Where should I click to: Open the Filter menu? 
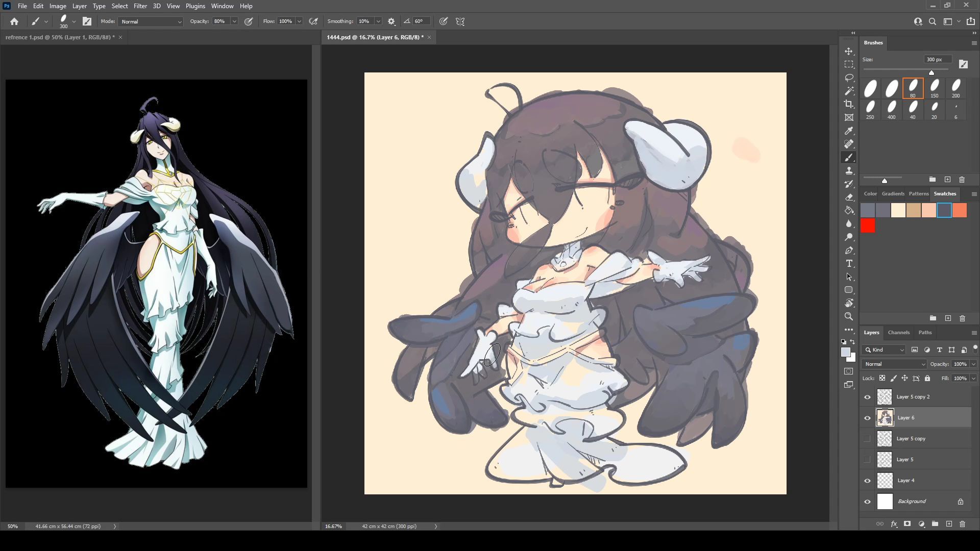tap(140, 6)
